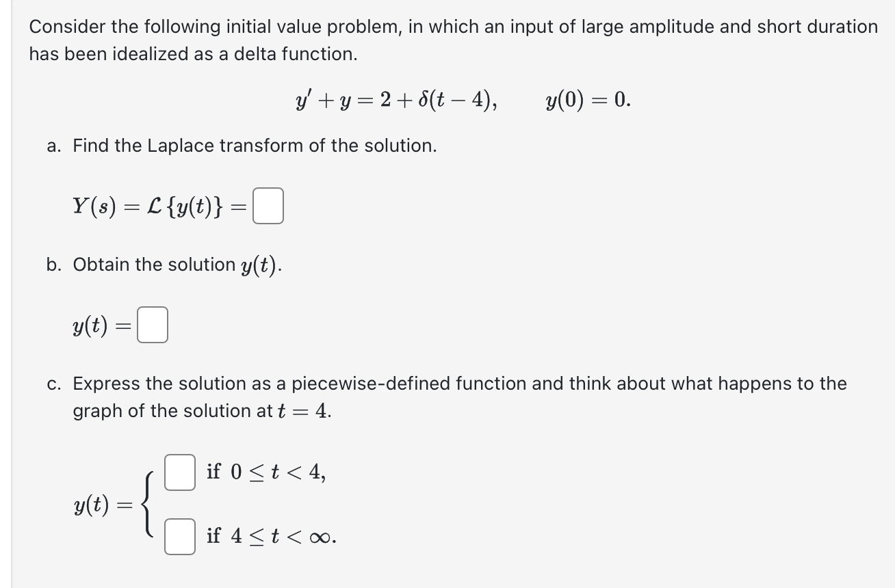Click inside the top piecewise function entry field
Viewport: 895px width, 588px height.
179,471
